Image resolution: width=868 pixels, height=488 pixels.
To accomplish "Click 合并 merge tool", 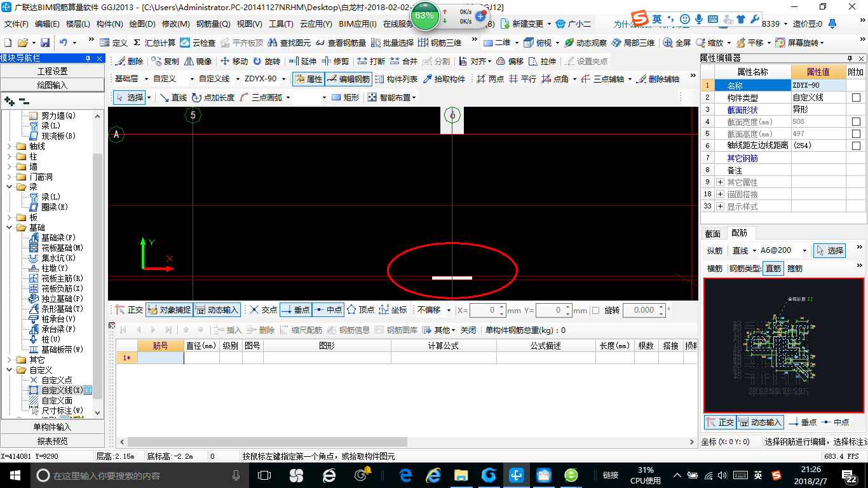I will (x=403, y=62).
